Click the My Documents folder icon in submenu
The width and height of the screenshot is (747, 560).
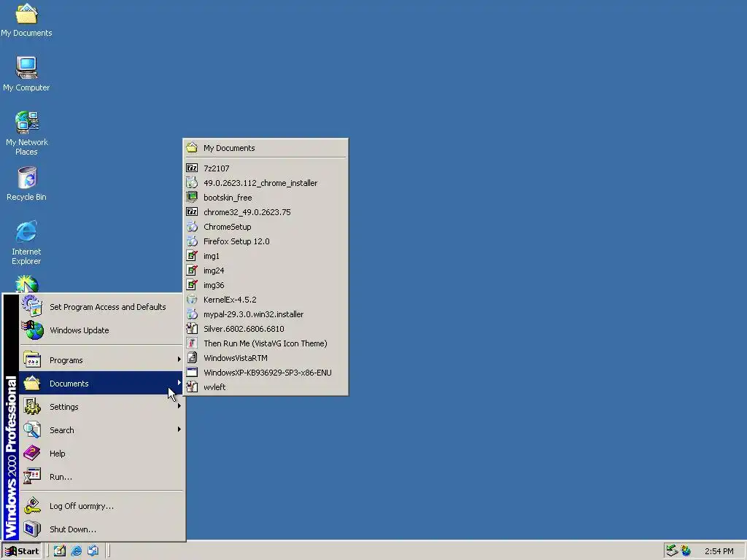pyautogui.click(x=192, y=147)
